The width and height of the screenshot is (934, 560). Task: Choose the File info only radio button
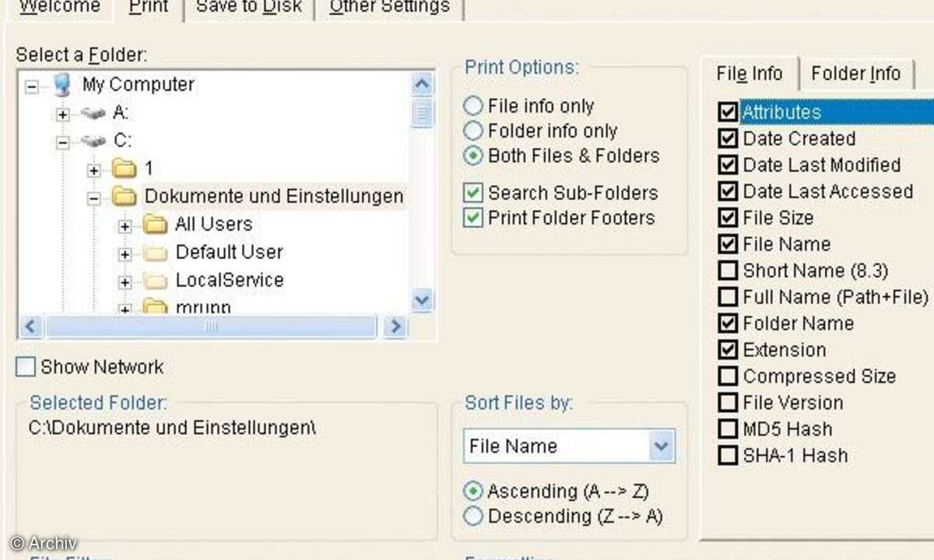[x=472, y=106]
